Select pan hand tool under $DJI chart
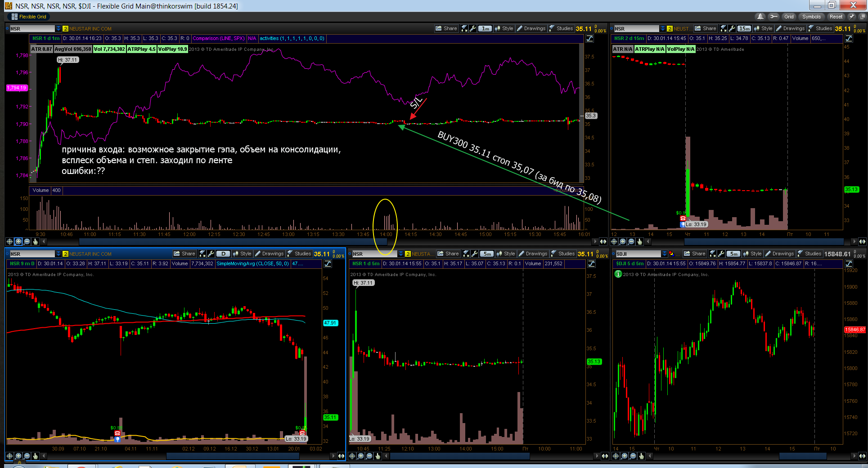Screen dimensions: 868x468 coord(642,456)
